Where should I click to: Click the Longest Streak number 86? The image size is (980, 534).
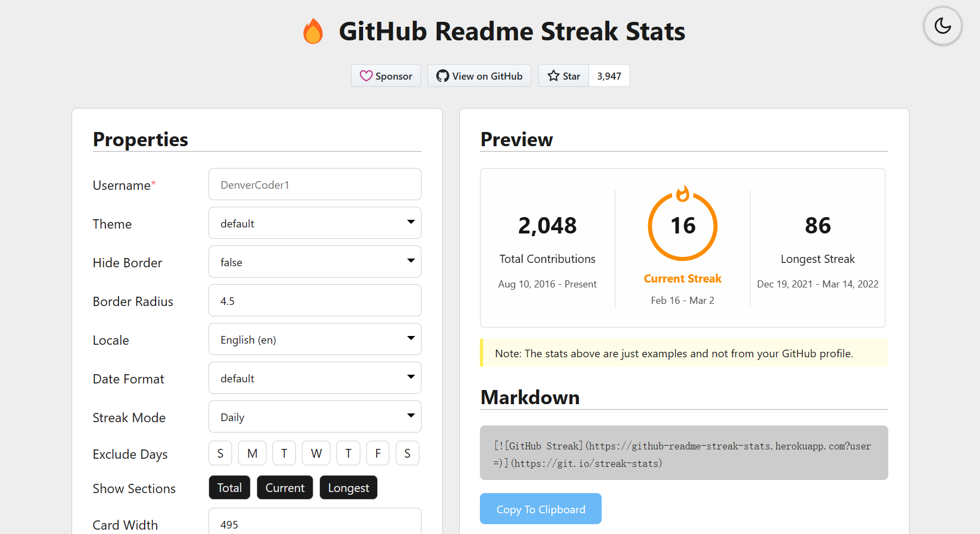818,225
